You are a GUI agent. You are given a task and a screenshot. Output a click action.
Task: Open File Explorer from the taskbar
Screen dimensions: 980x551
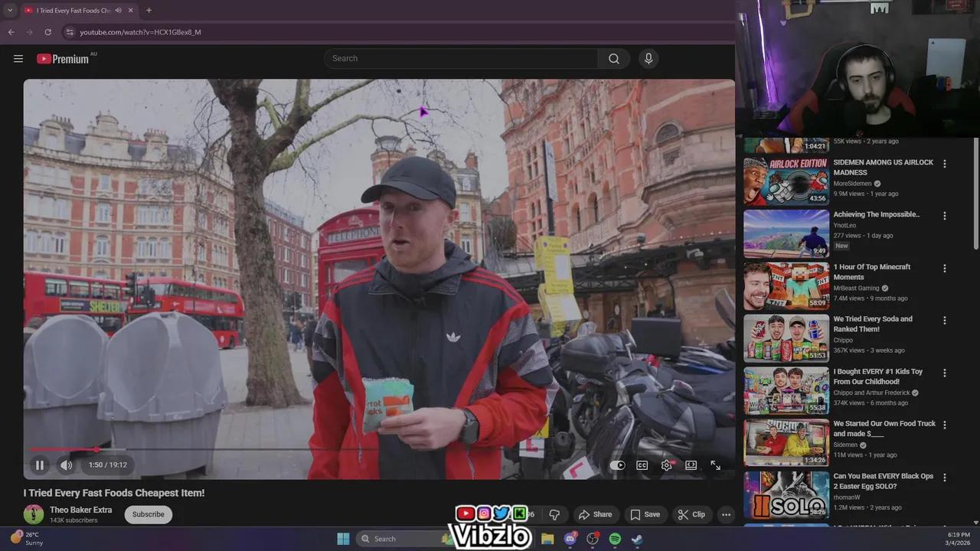click(x=547, y=539)
